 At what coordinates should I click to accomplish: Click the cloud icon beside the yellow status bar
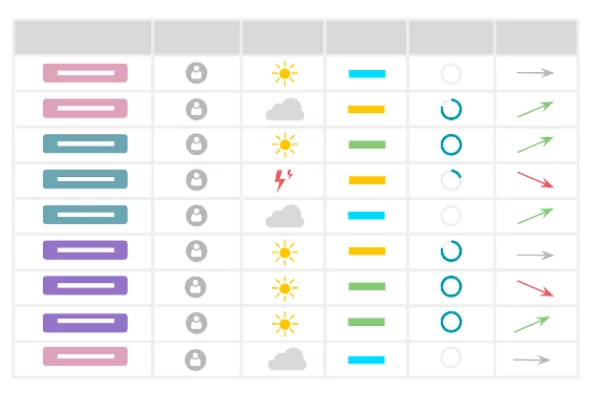point(285,109)
